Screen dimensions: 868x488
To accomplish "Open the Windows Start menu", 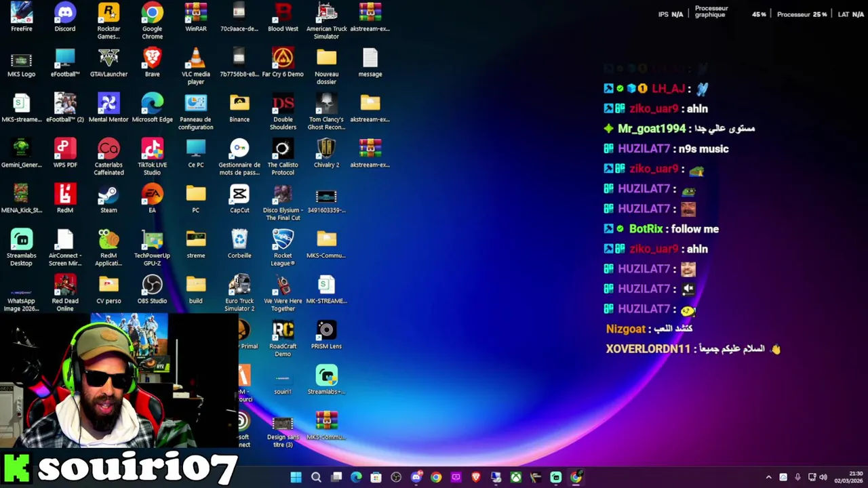I will [x=296, y=477].
